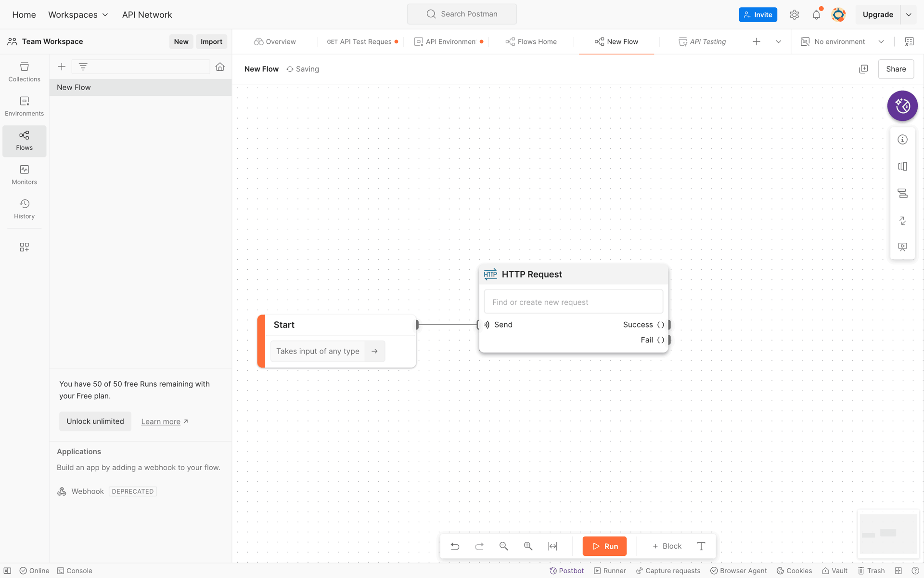Switch to the API Testing tab

point(702,41)
